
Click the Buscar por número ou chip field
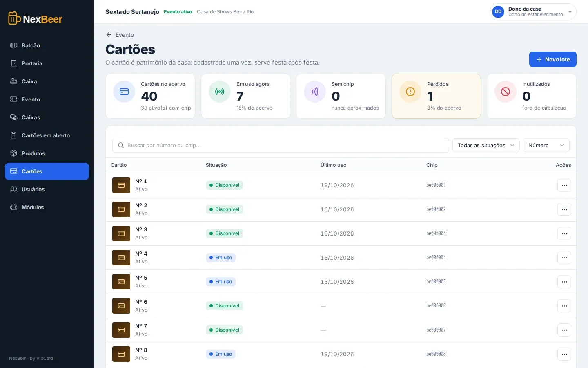281,145
